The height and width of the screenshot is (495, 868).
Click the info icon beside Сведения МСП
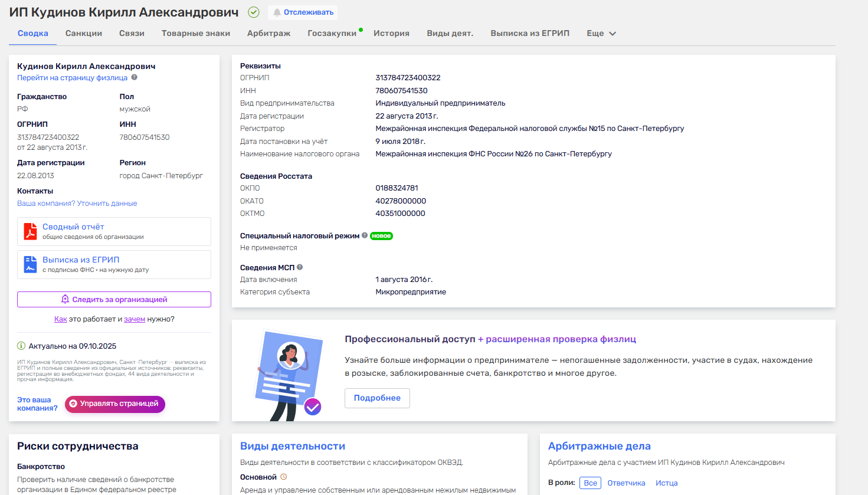pyautogui.click(x=300, y=267)
